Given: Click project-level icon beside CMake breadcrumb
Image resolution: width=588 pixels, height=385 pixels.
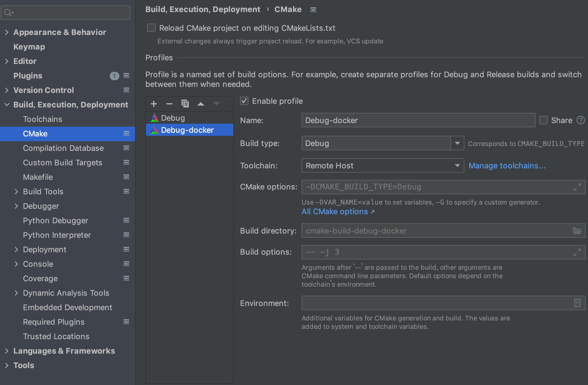Looking at the screenshot, I should [x=313, y=10].
